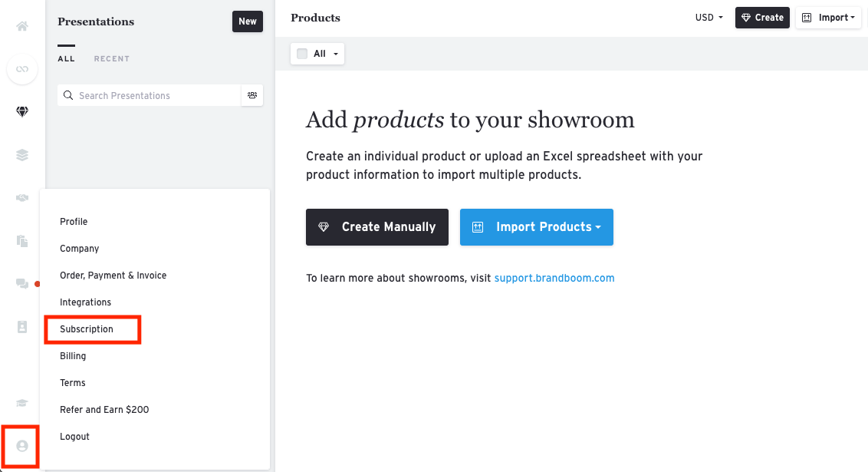Choose Logout from the account menu

[74, 436]
